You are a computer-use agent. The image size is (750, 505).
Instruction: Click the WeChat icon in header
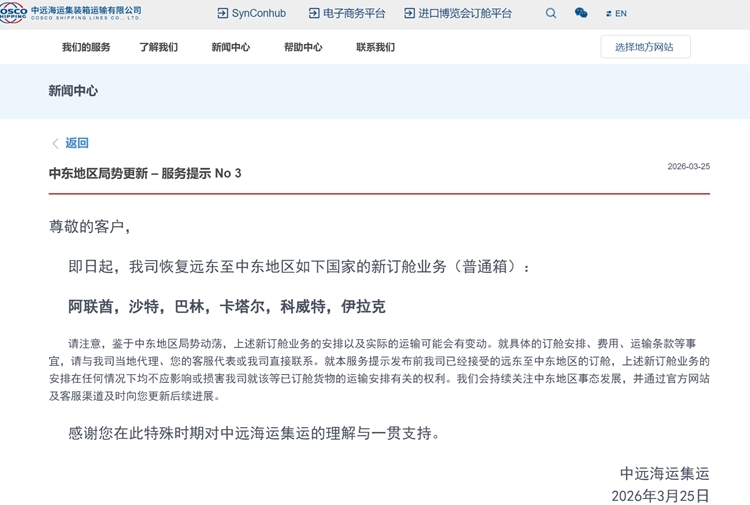click(581, 13)
